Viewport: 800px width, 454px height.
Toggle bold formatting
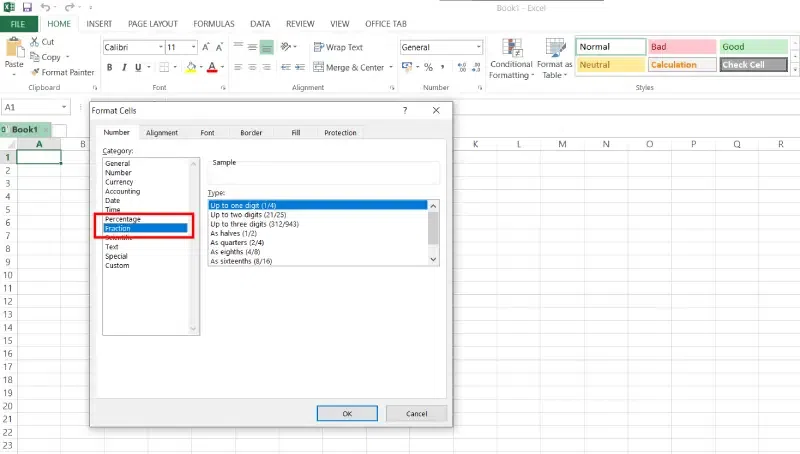click(109, 67)
